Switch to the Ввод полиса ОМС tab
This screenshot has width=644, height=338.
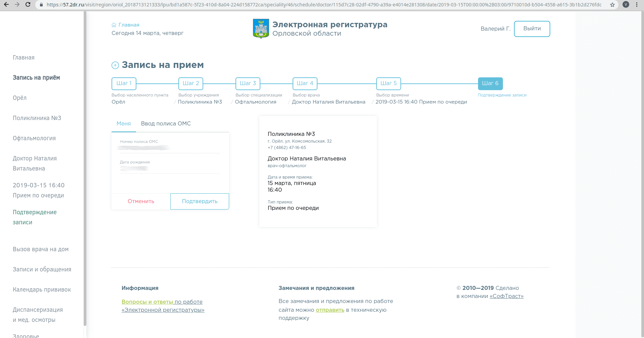coord(166,124)
